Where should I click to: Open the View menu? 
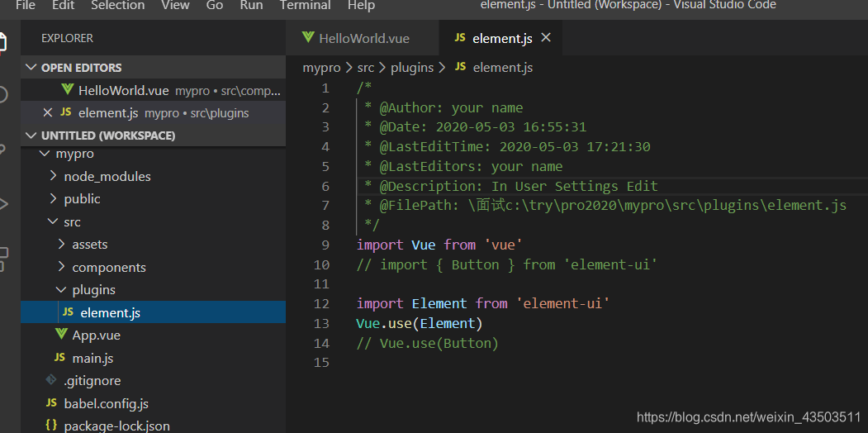(175, 6)
